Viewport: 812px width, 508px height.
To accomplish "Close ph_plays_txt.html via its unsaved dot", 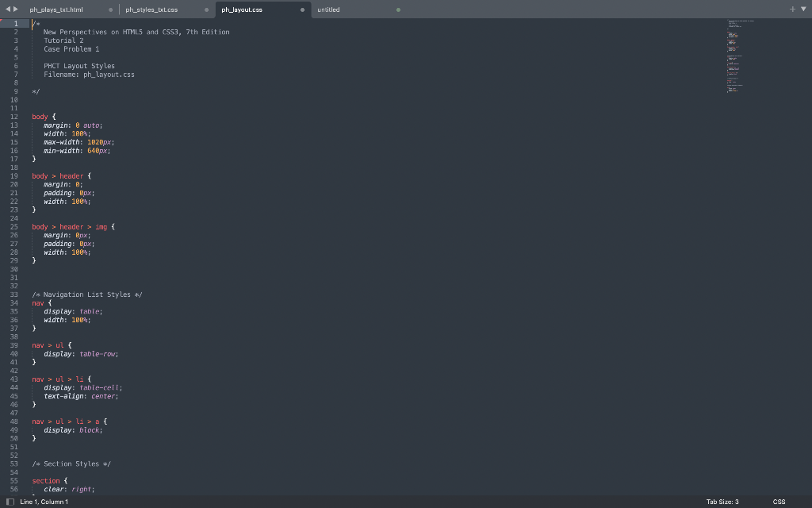I will (111, 10).
